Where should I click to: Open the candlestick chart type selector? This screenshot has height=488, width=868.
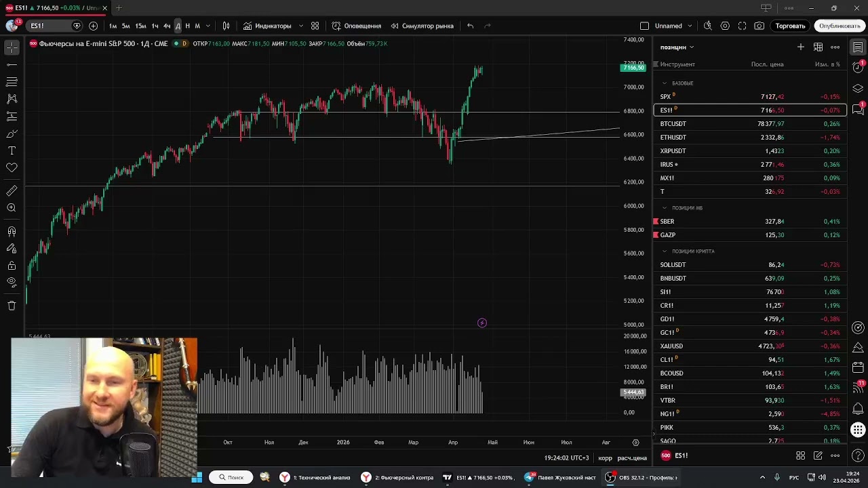226,26
